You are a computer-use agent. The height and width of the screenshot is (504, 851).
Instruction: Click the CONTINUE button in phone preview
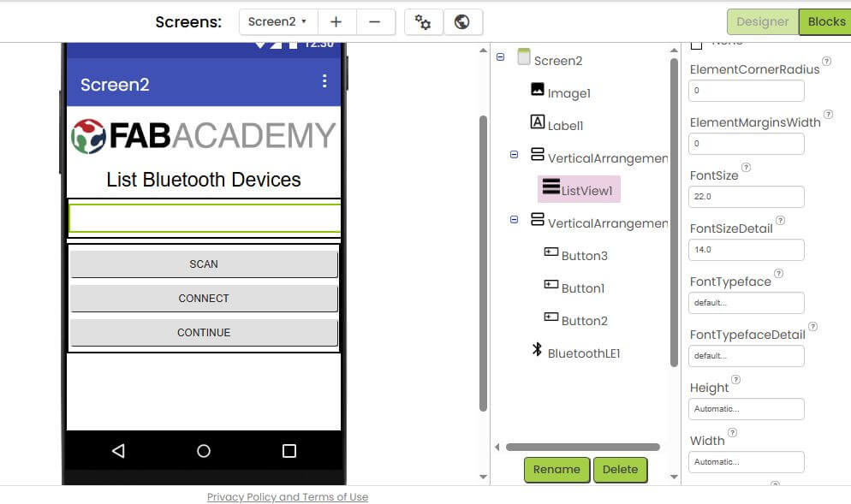(x=204, y=333)
